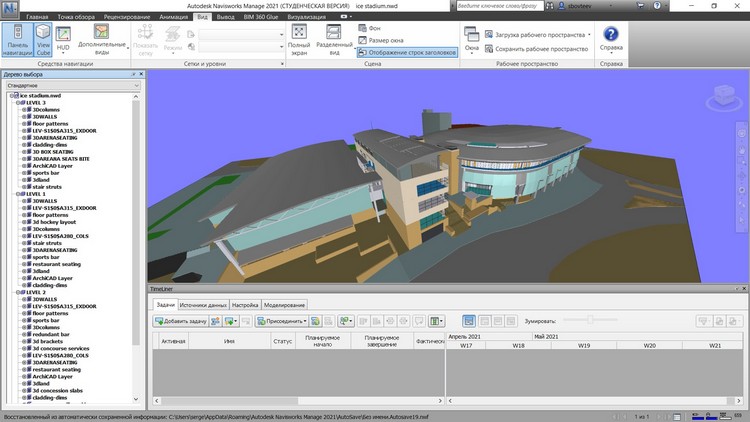
Task: Switch to the Главная ribbon tab
Action: pyautogui.click(x=37, y=17)
